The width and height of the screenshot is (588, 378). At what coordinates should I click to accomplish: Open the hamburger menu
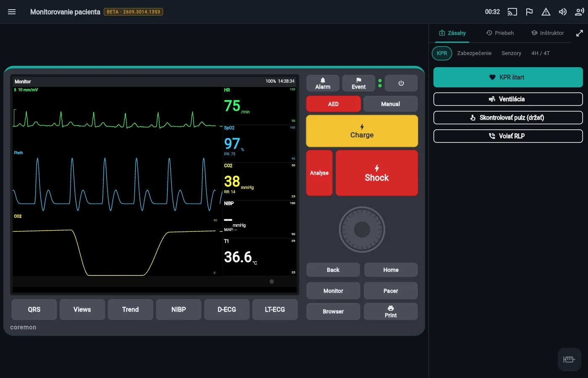pos(12,12)
